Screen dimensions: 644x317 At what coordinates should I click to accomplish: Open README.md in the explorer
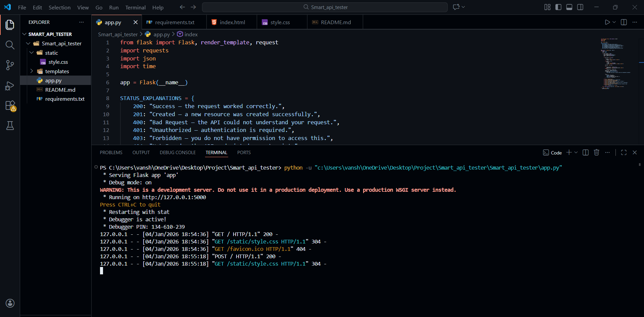point(60,90)
